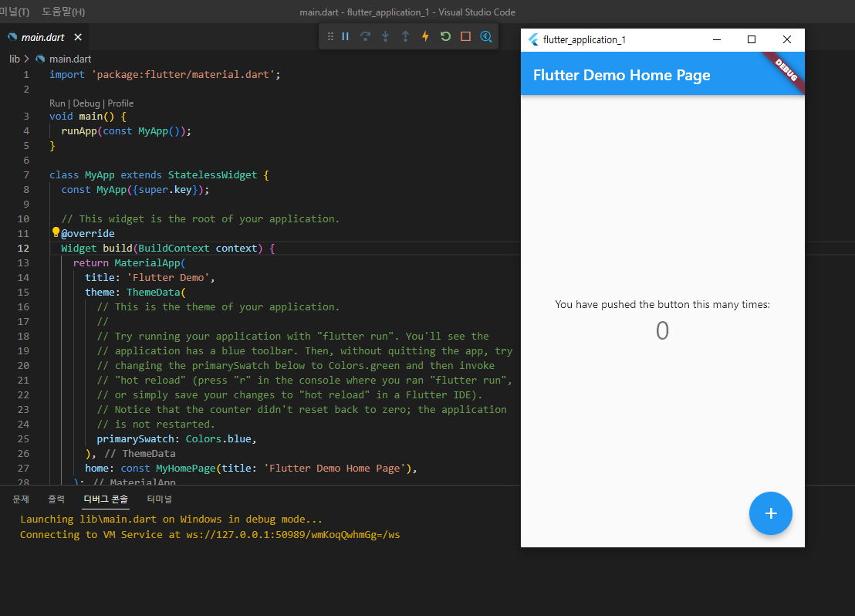Minimize the flutter_application_1 window
The image size is (855, 616).
tap(717, 39)
